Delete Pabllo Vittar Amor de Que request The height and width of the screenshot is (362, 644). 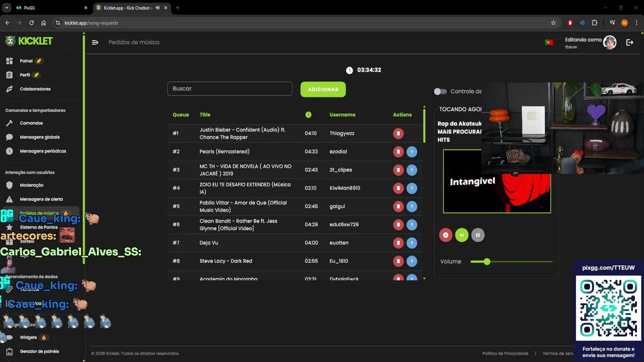point(398,206)
